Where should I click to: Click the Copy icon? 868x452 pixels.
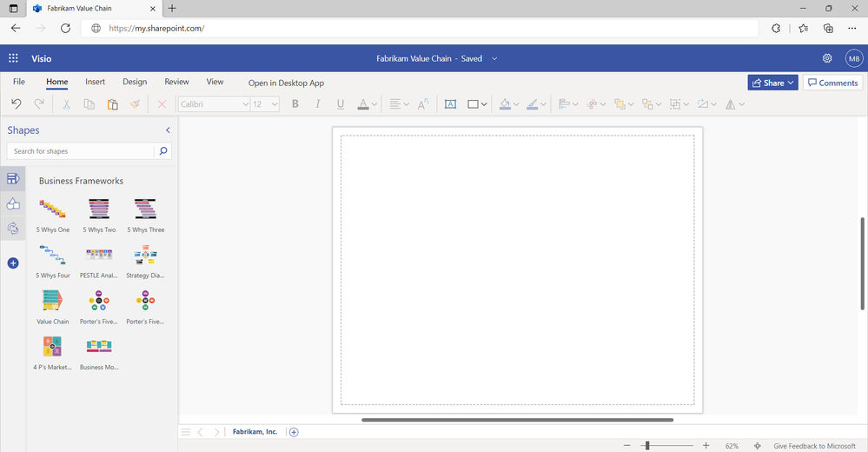(x=89, y=104)
